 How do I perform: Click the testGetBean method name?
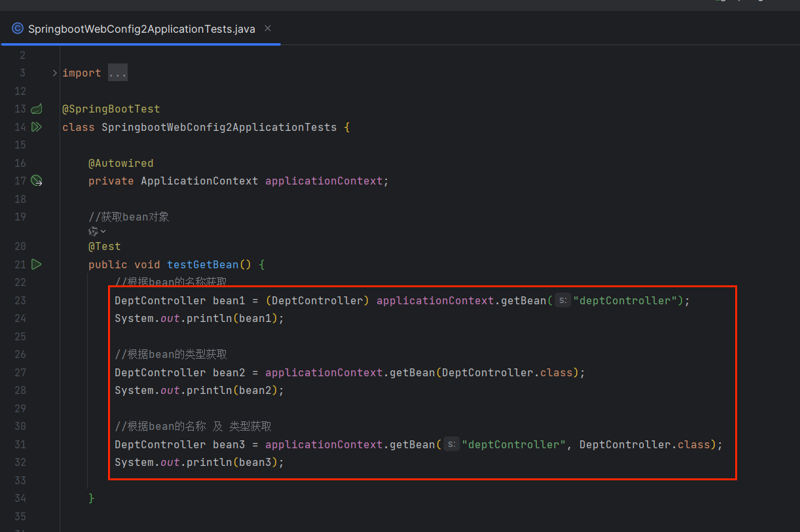point(202,264)
